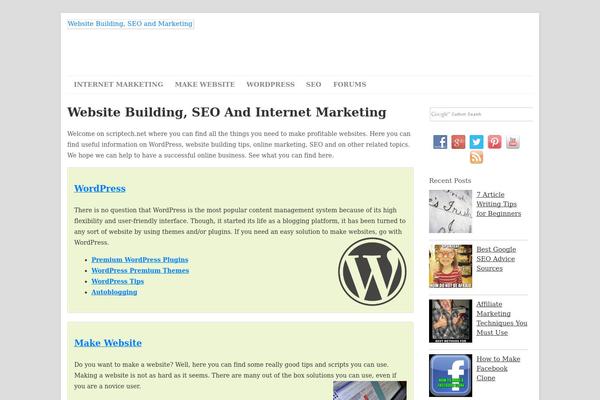Open the WordPress section heading link

(100, 188)
